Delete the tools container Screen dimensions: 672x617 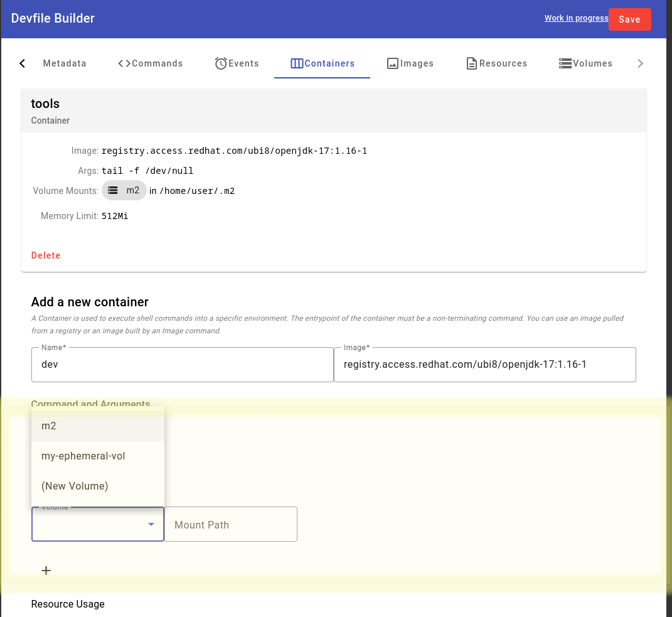(46, 255)
